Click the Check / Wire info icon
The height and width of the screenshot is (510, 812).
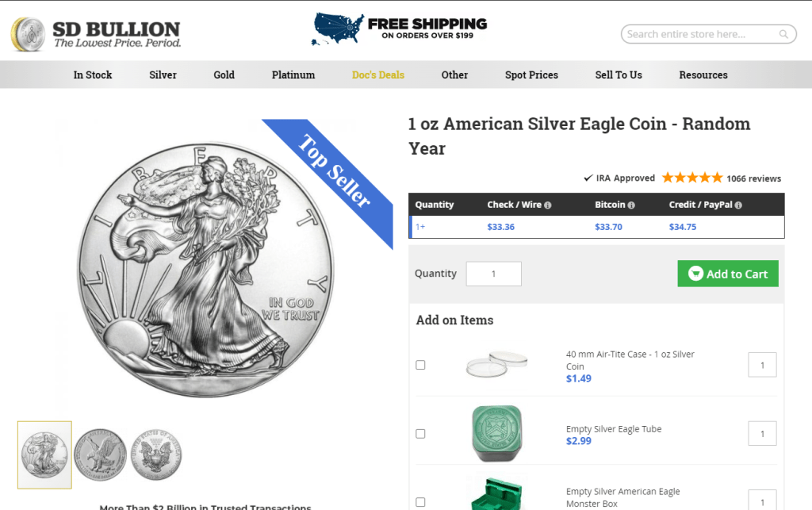[548, 205]
